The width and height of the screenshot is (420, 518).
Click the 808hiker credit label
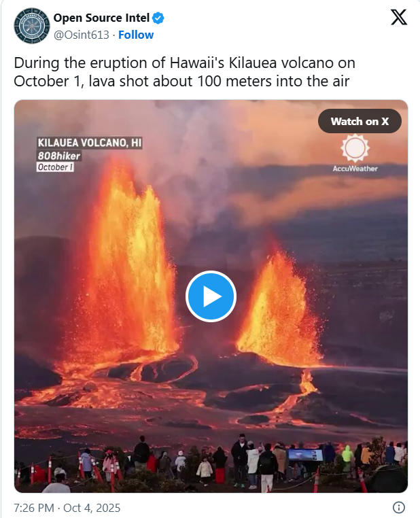point(58,156)
